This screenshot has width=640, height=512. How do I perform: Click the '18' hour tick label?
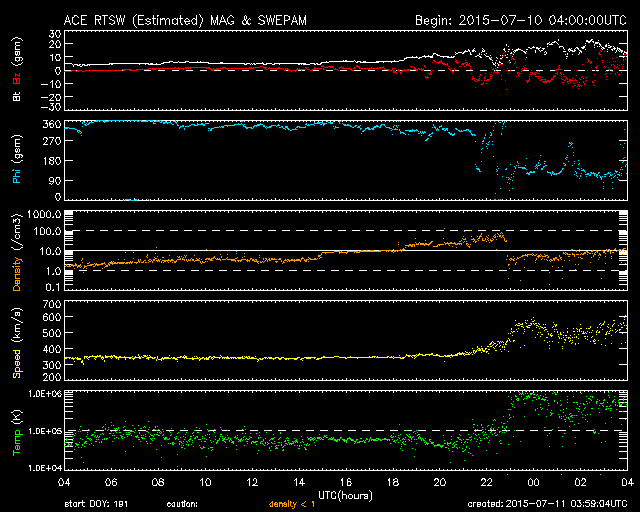[393, 483]
